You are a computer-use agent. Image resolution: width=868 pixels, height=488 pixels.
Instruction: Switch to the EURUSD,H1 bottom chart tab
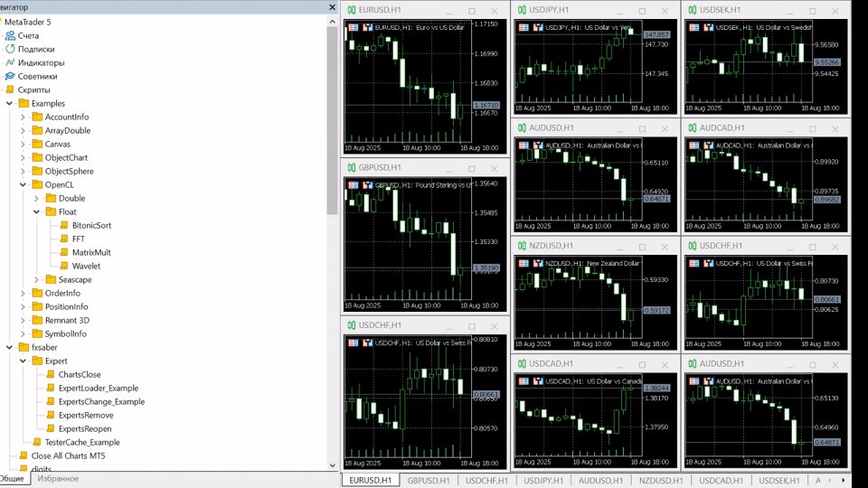pyautogui.click(x=371, y=480)
